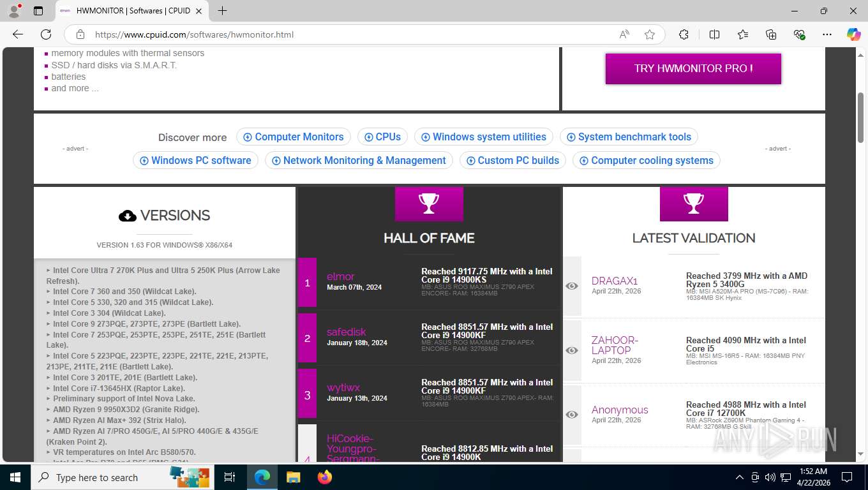Open the Favorites list icon
868x490 pixels.
pyautogui.click(x=743, y=34)
